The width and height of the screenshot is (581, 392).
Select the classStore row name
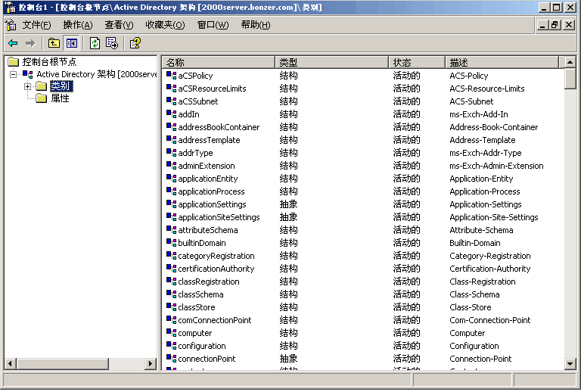tap(197, 307)
